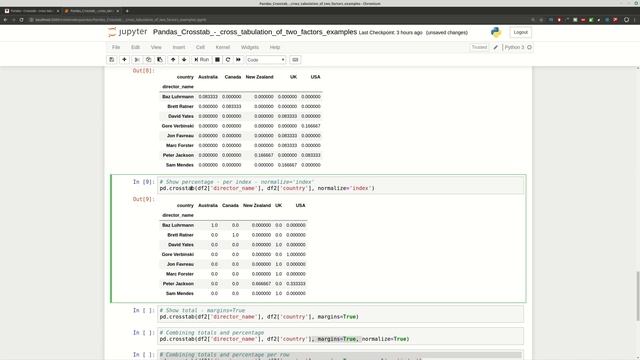Click the Last Checkpoint status text
Image resolution: width=640 pixels, height=360 pixels.
(391, 33)
